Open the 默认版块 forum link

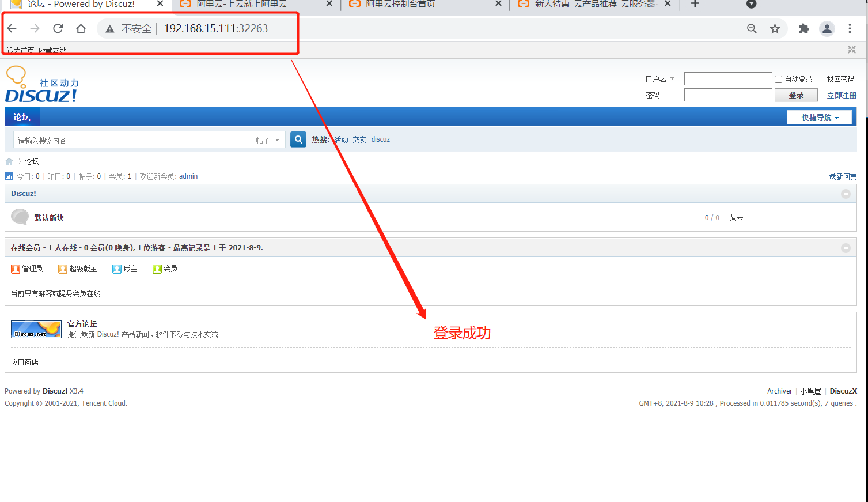click(x=49, y=218)
